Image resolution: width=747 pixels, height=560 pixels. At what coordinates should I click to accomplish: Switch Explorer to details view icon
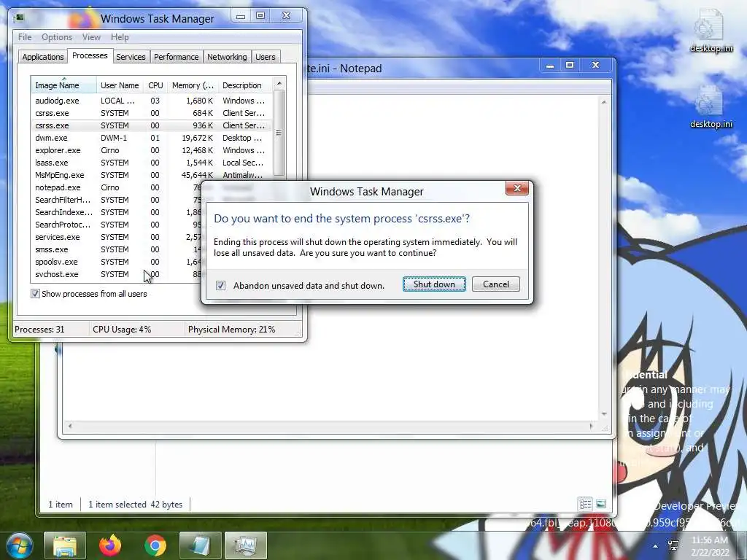(x=586, y=504)
